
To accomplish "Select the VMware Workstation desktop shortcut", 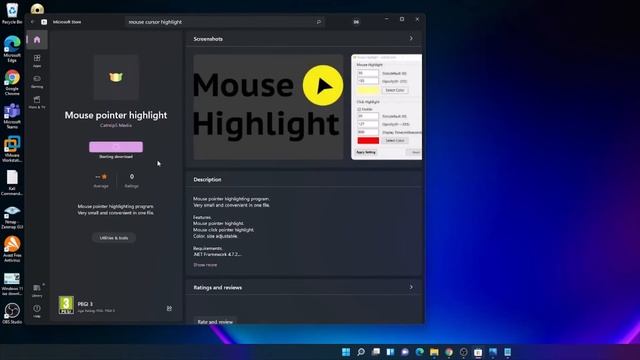I will [12, 149].
